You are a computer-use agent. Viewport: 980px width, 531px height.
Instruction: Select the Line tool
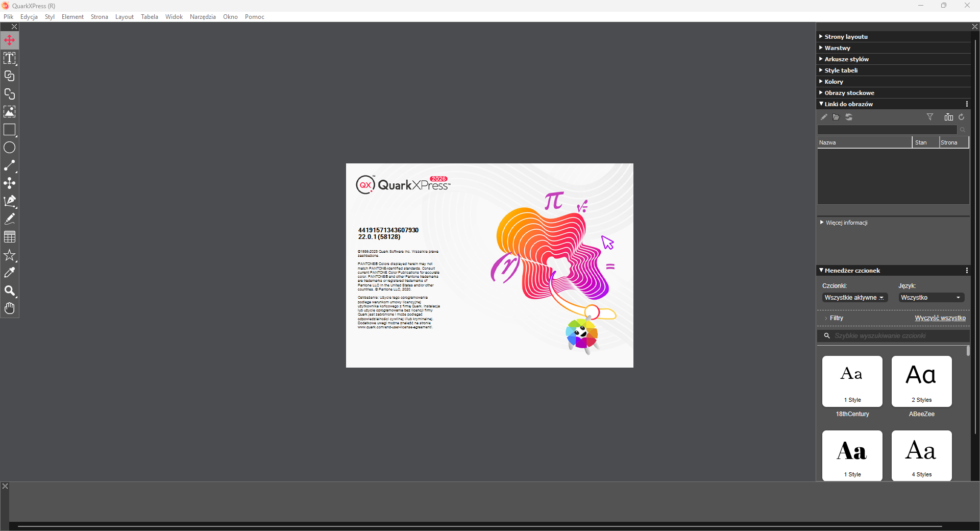pos(10,165)
